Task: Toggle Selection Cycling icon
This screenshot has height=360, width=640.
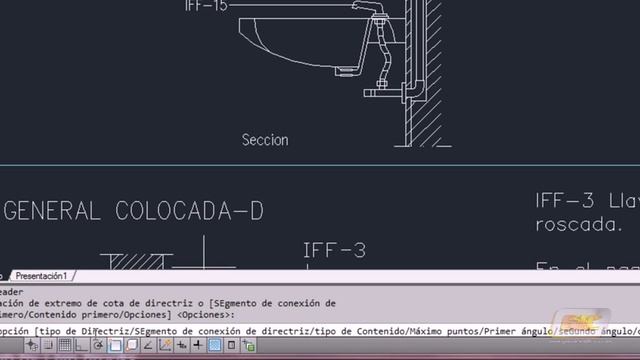Action: click(x=248, y=346)
